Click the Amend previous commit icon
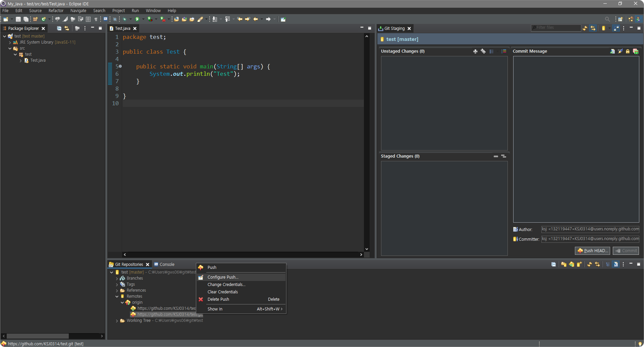The height and width of the screenshot is (347, 644). pyautogui.click(x=612, y=51)
